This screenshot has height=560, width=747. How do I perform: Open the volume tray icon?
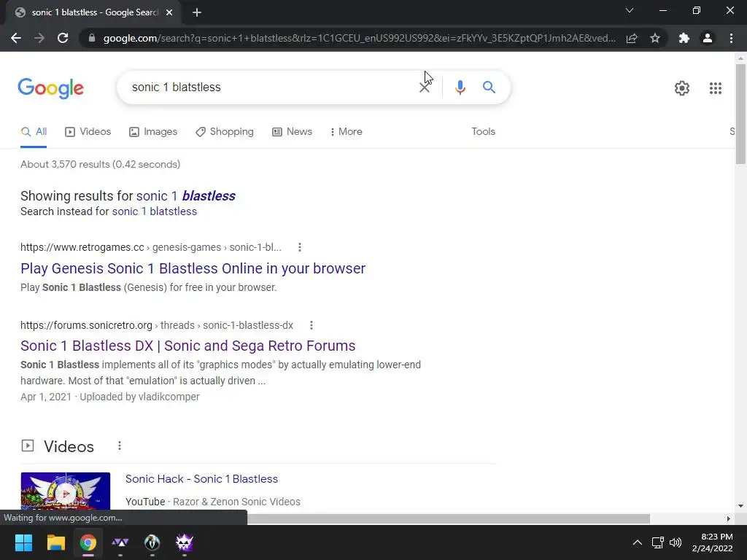click(675, 542)
